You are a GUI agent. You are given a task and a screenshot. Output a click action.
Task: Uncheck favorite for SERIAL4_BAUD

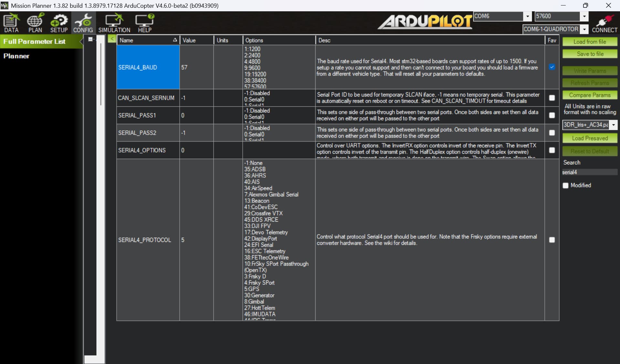[552, 67]
